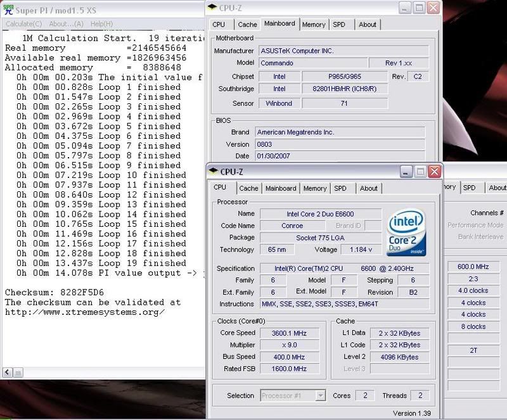This screenshot has height=420, width=507.
Task: Click the memory frequency value 600.0 MHz
Action: 473,267
